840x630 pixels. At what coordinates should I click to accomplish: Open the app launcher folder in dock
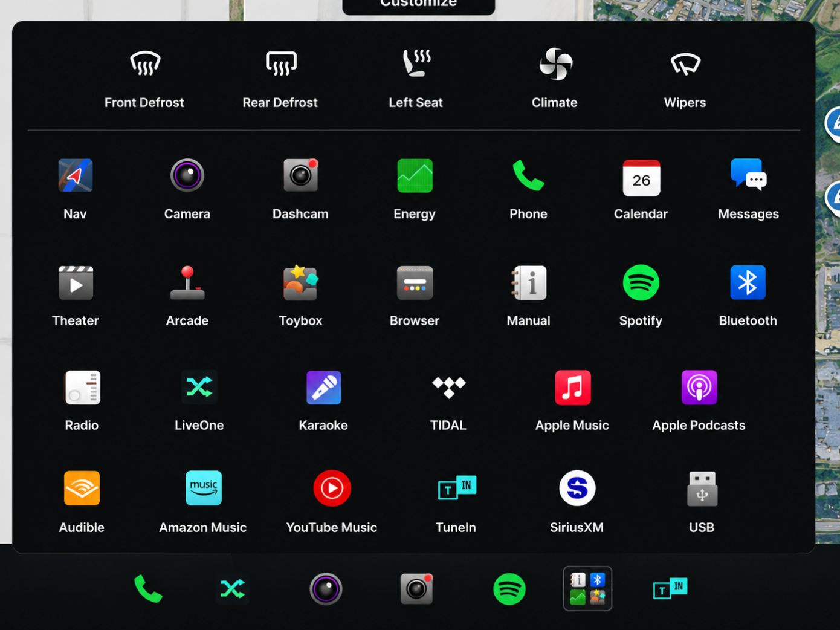[588, 589]
